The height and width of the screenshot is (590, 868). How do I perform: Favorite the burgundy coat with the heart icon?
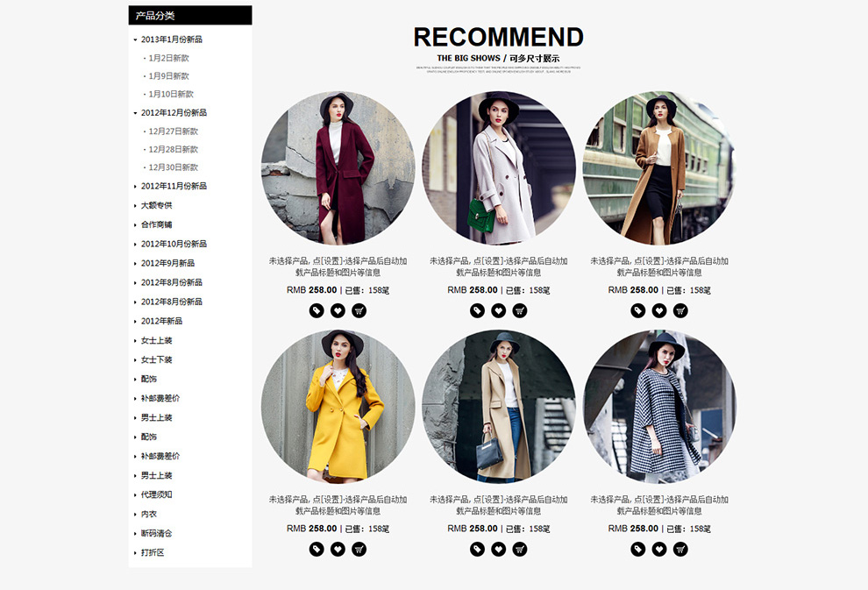coord(338,310)
